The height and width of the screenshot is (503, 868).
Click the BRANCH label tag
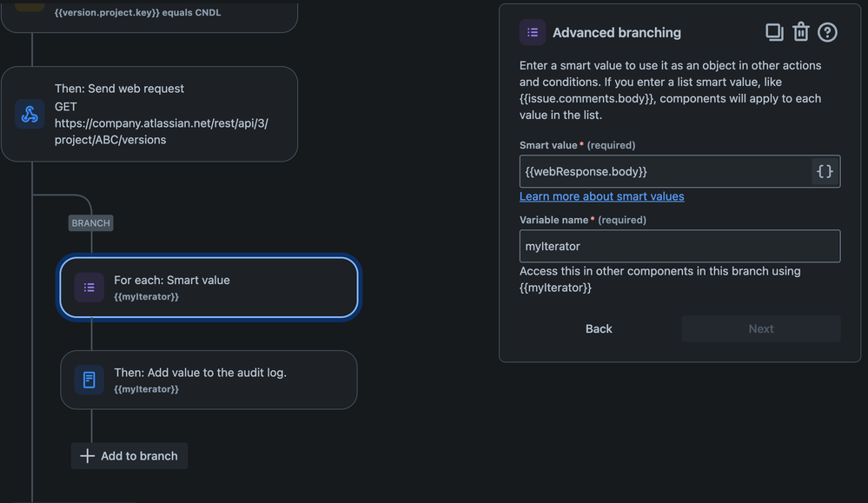tap(91, 223)
